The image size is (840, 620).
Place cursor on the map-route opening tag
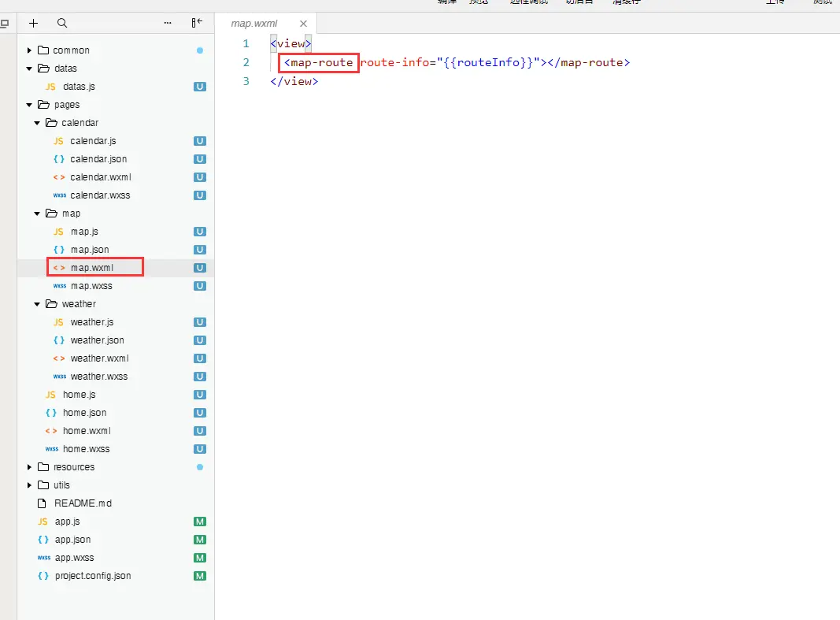318,63
